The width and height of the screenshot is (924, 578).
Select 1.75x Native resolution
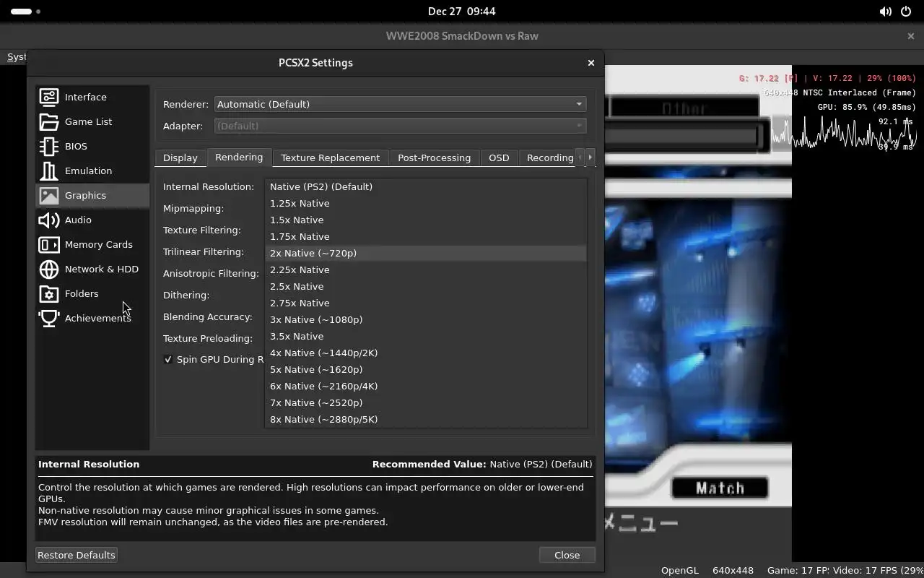426,236
